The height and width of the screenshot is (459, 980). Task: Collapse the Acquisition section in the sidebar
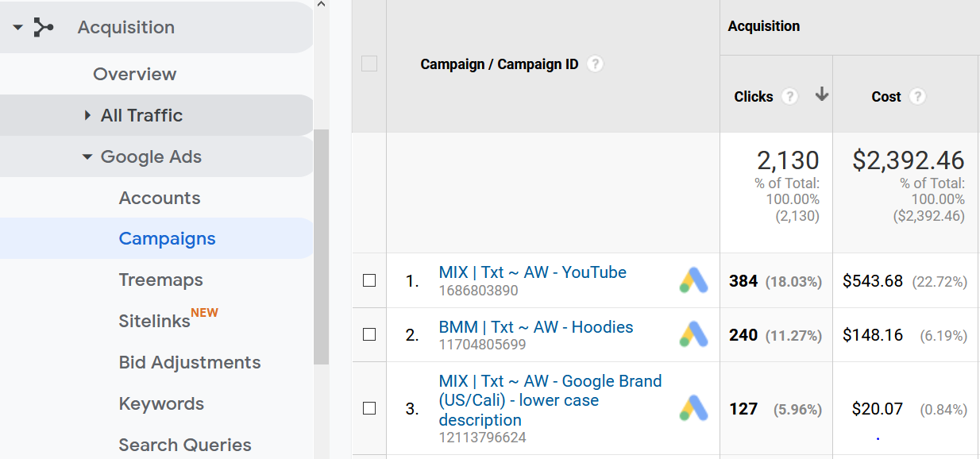17,26
